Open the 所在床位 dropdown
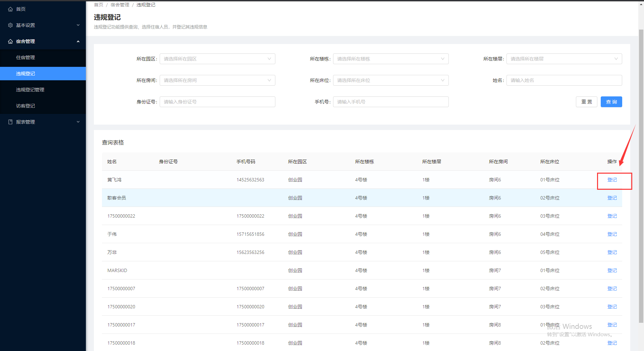The image size is (644, 351). (391, 80)
